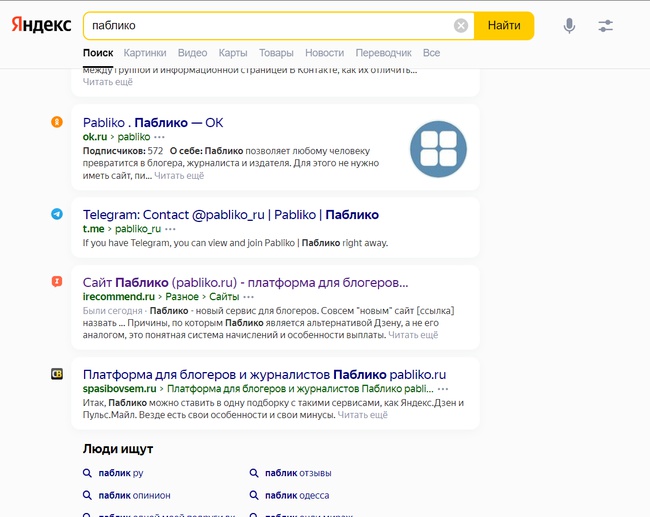Screen dimensions: 650x517
Task: Open three-dot menu for t.me result
Action: coord(170,229)
